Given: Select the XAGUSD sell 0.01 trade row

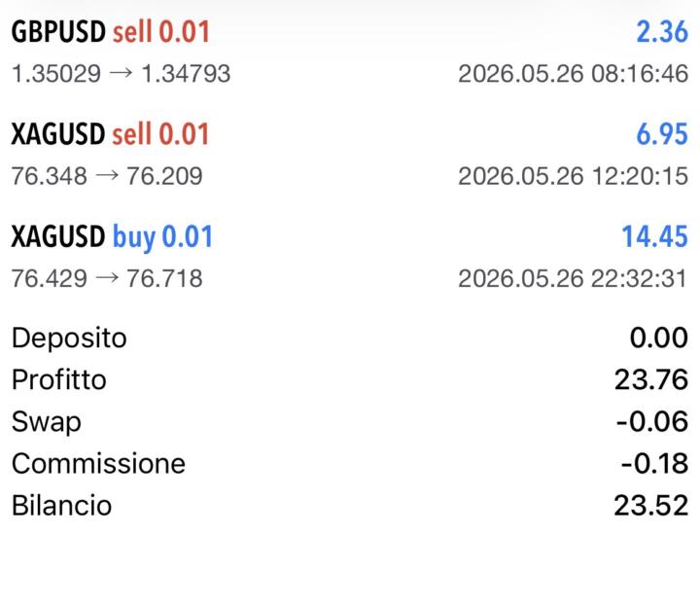Looking at the screenshot, I should point(350,154).
